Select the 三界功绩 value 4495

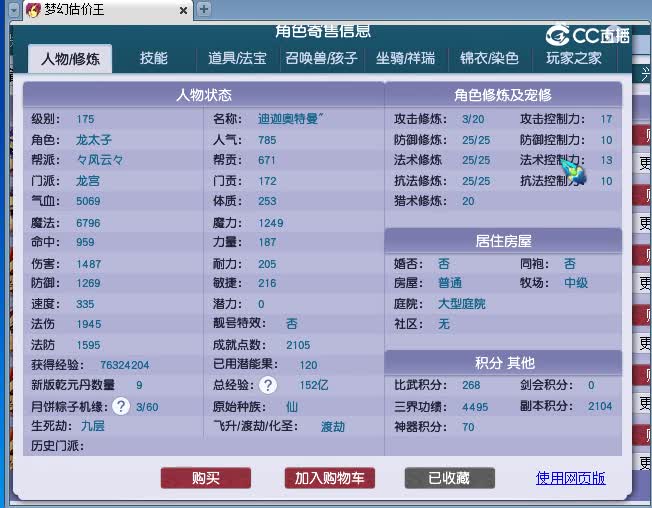point(475,407)
